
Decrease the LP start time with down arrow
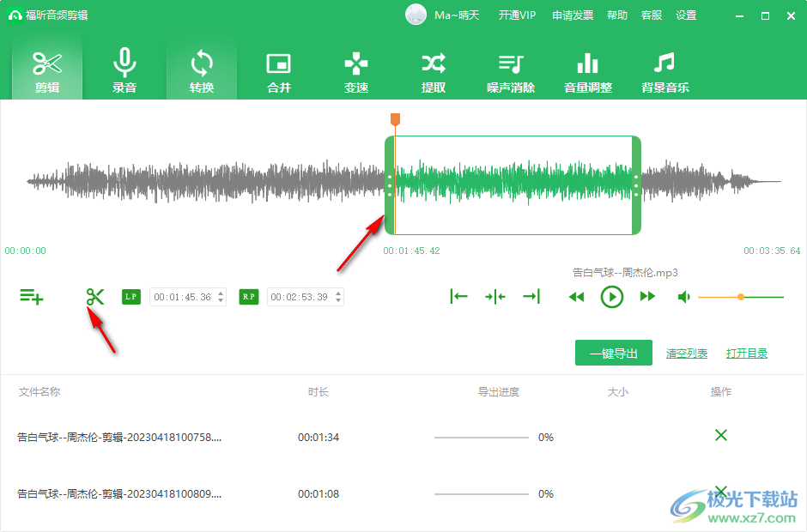(x=221, y=300)
